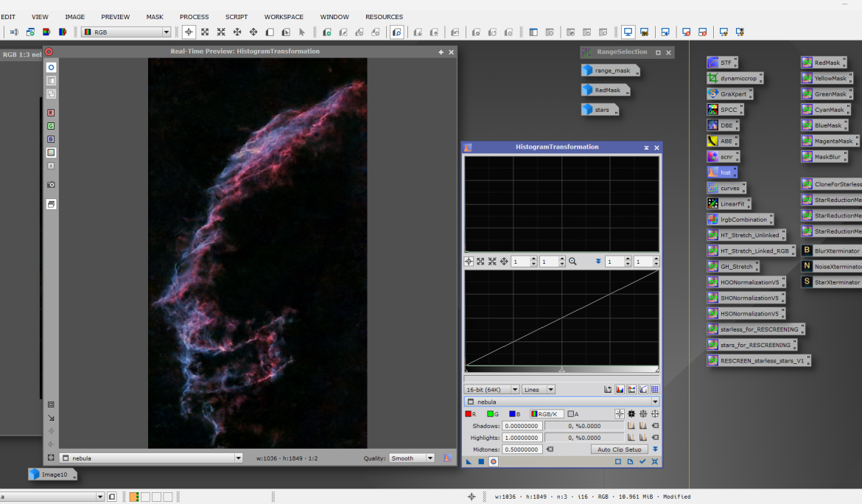Click the midtones triangle on histogram slider
This screenshot has width=862, height=504.
[x=561, y=369]
